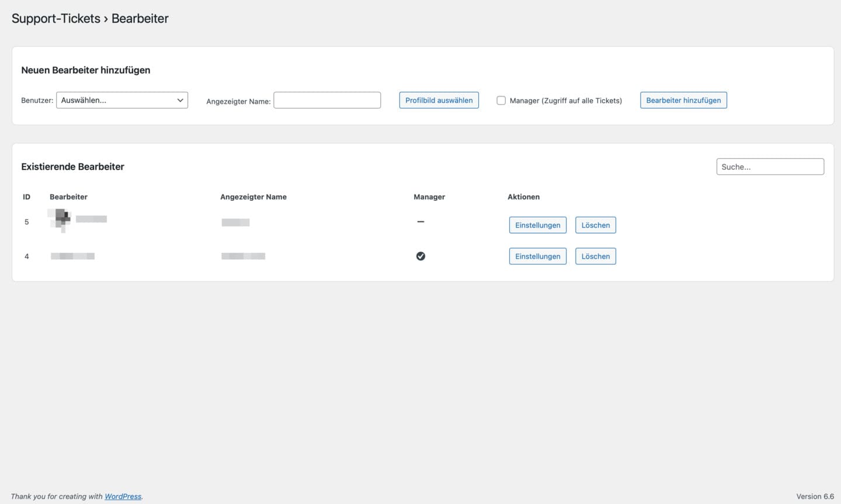Delete Bearbeiter ID 5 via Löschen
Image resolution: width=841 pixels, height=504 pixels.
point(595,225)
